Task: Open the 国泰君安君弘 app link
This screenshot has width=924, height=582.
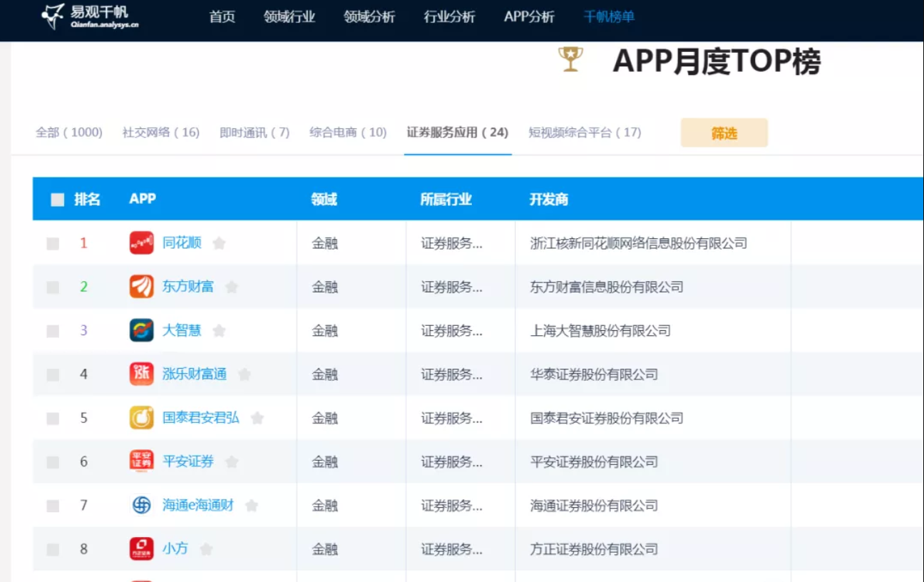Action: [x=201, y=417]
